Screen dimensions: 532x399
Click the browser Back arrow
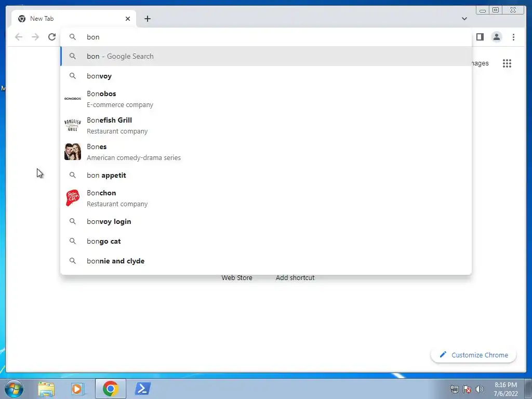[x=19, y=37]
